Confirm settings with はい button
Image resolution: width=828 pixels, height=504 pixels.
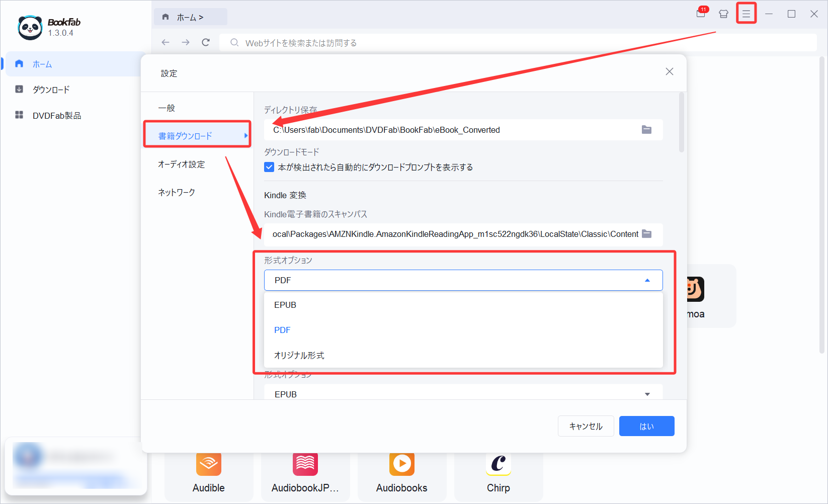pyautogui.click(x=647, y=426)
